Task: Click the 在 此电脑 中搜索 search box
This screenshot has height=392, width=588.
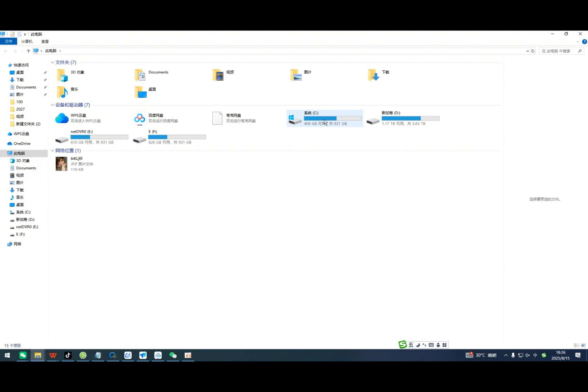Action: click(x=558, y=51)
